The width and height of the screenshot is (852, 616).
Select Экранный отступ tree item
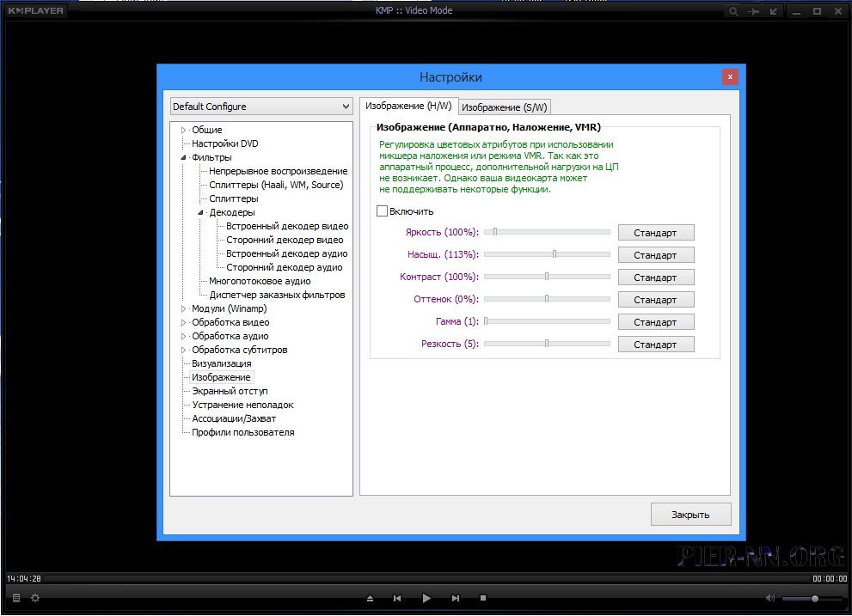coord(230,391)
